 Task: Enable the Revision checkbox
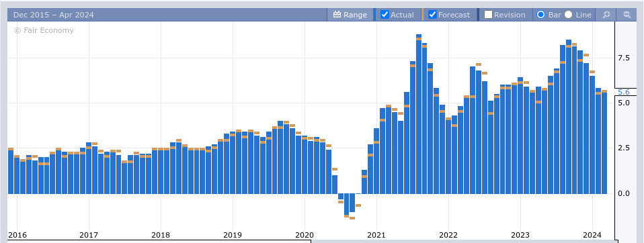pyautogui.click(x=488, y=15)
